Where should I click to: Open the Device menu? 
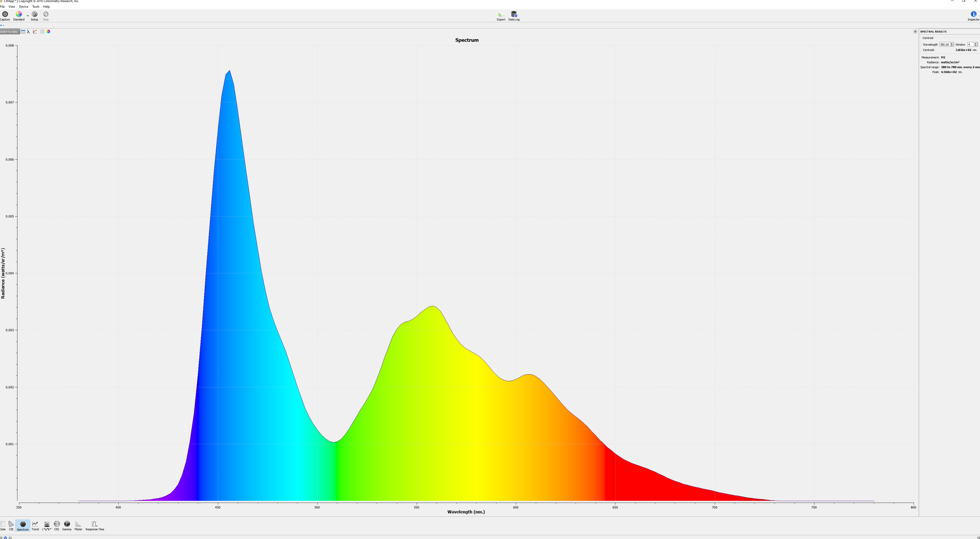[x=23, y=6]
